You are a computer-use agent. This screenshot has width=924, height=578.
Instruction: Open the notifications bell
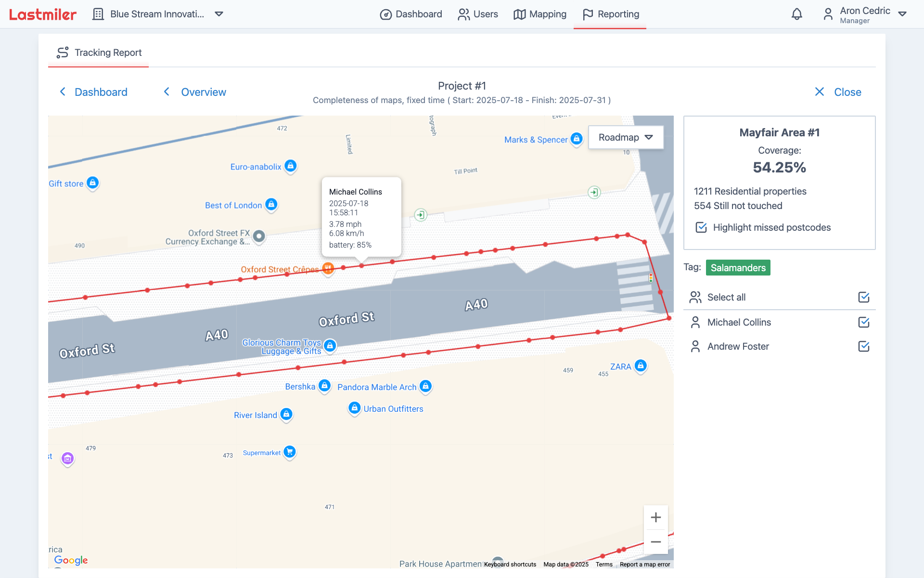[x=797, y=14]
